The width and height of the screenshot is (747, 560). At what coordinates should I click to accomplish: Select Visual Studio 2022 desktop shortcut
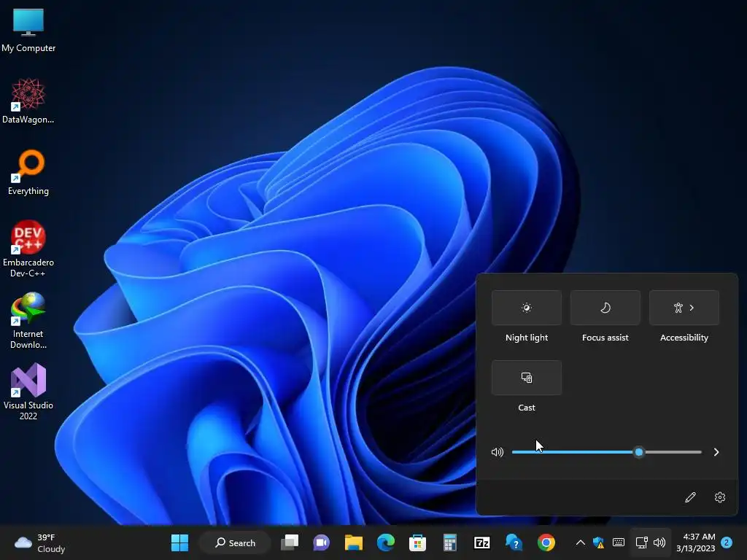pos(28,392)
